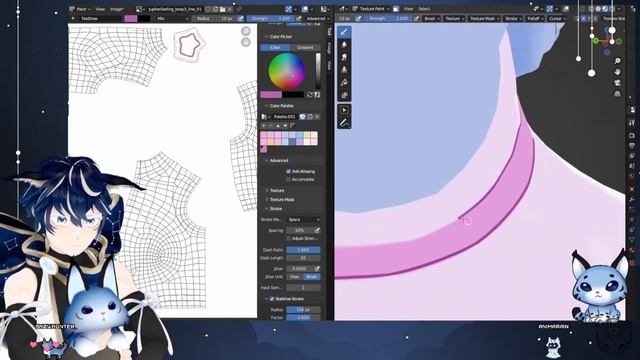Toggle Palette.001 fake user shield
Viewport: 640px width, 360px height.
pyautogui.click(x=302, y=117)
